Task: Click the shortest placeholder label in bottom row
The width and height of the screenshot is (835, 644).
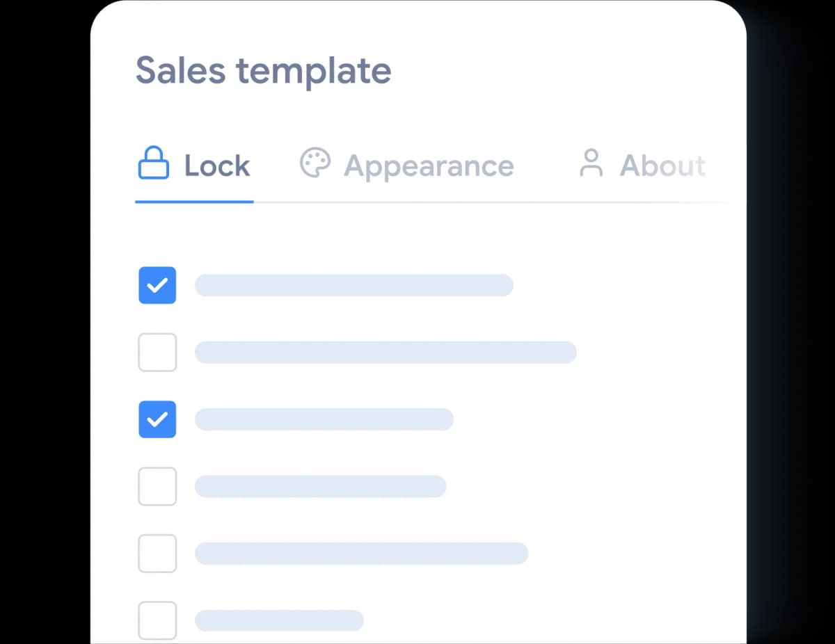Action: pyautogui.click(x=279, y=620)
